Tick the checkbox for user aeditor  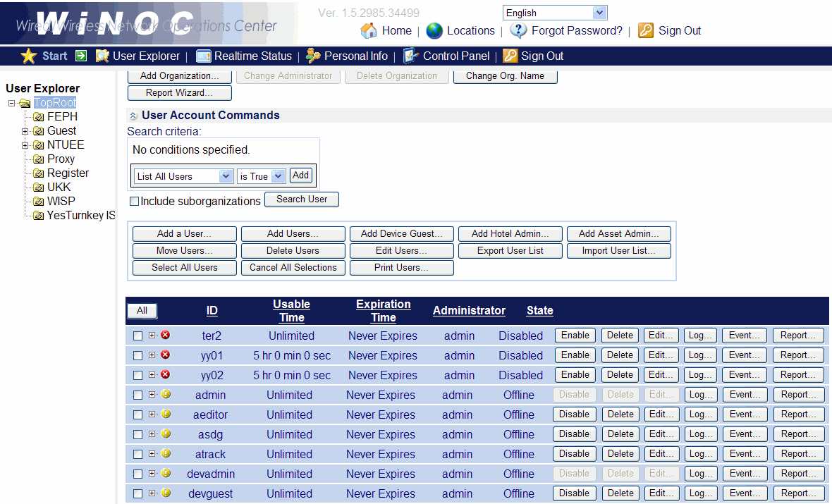click(138, 415)
